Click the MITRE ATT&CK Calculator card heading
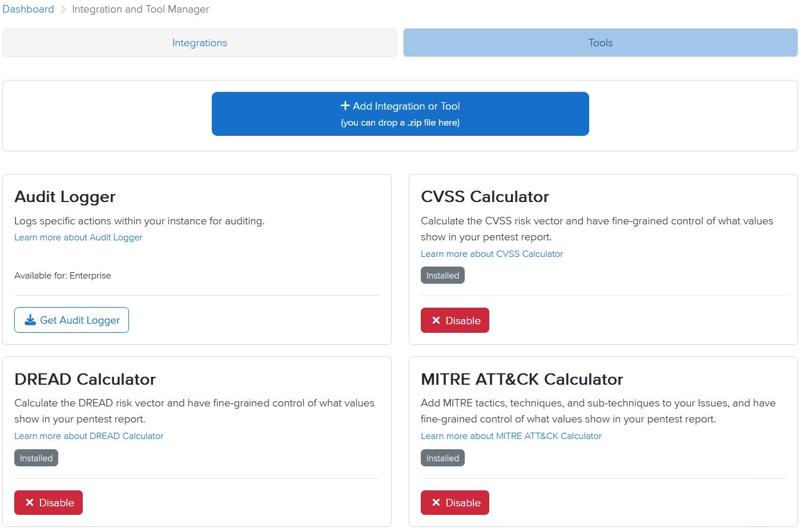Viewport: 801px width, 532px height. (522, 380)
